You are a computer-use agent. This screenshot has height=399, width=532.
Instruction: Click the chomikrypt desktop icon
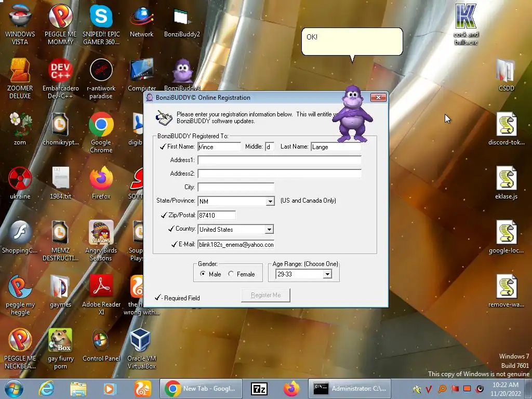tap(60, 128)
